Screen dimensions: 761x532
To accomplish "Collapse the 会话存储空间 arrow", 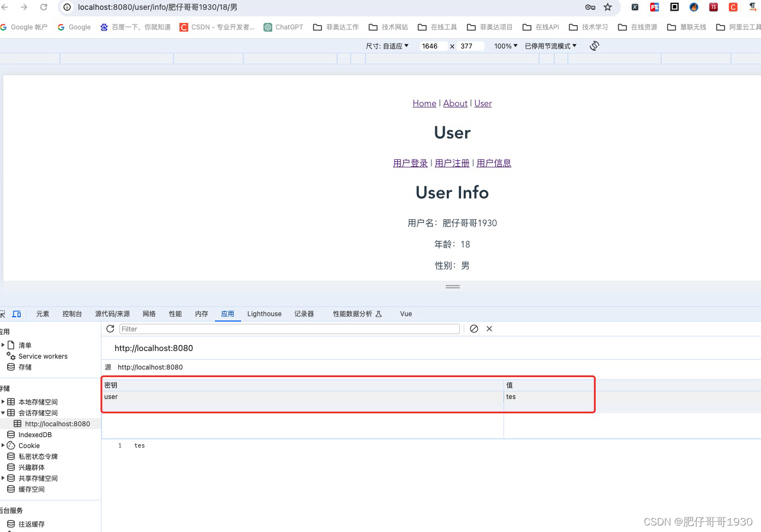I will [3, 413].
